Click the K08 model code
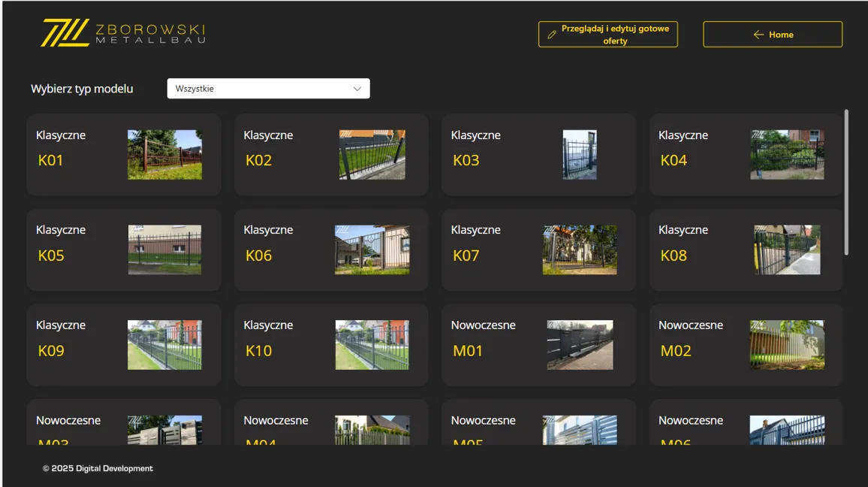868x487 pixels. 674,256
